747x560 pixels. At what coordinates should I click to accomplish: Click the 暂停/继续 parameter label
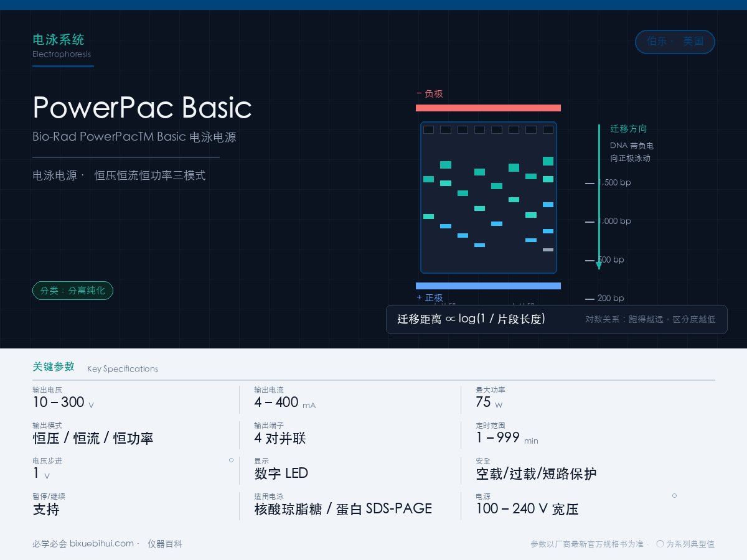click(x=49, y=497)
